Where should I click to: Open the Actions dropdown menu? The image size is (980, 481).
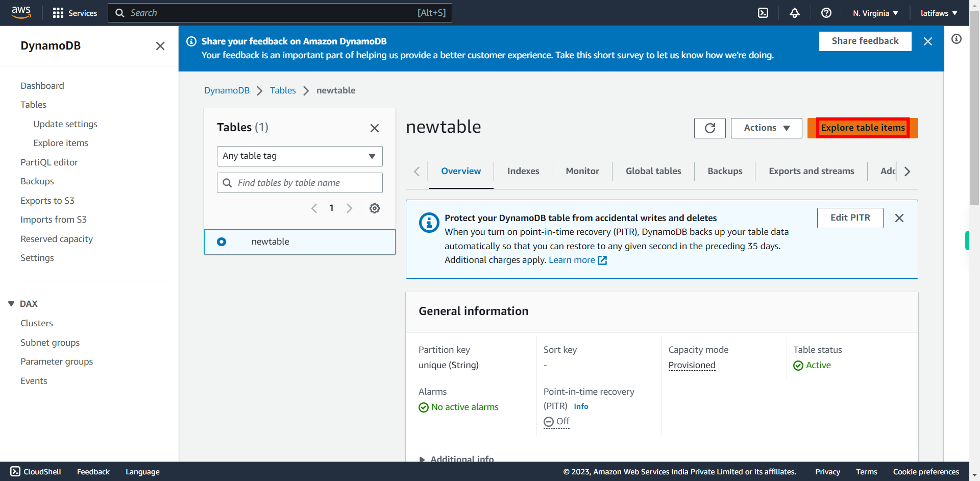pyautogui.click(x=767, y=128)
